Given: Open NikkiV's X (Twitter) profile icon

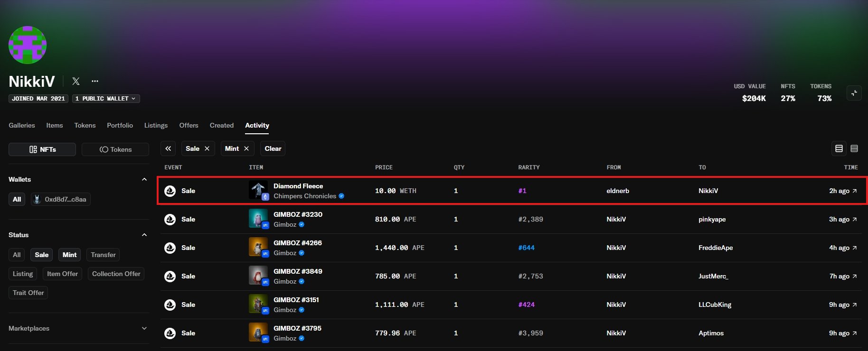Looking at the screenshot, I should tap(76, 81).
